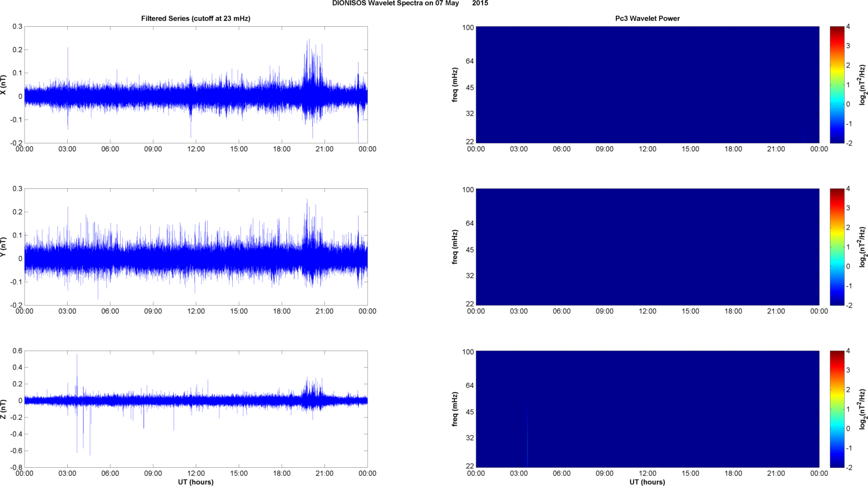
Task: Click the main title "DIONISOS Wavelet Spectra on 07 May 2015"
Action: [410, 3]
